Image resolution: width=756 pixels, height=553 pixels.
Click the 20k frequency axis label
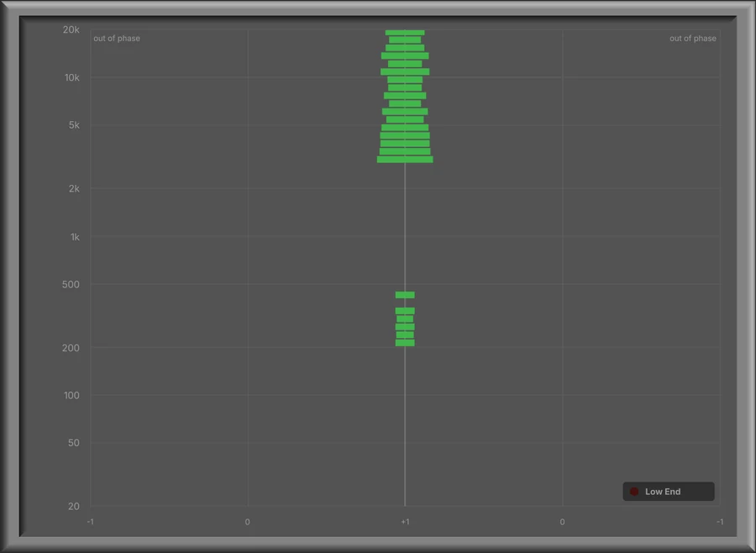pyautogui.click(x=71, y=30)
